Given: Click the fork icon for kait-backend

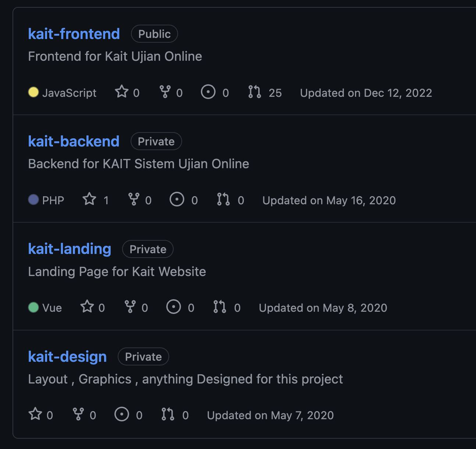Looking at the screenshot, I should point(134,199).
